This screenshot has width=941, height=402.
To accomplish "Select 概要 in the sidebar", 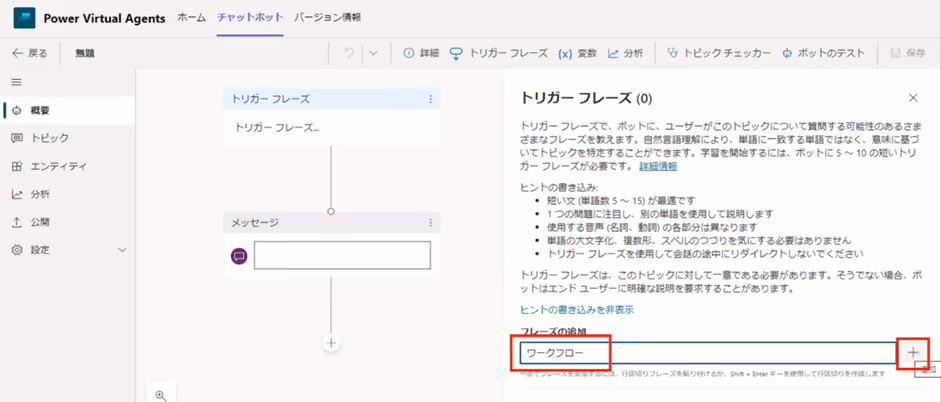I will [68, 110].
